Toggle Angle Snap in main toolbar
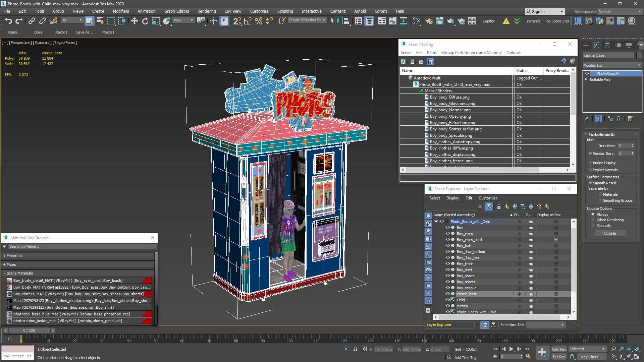The height and width of the screenshot is (362, 644). [248, 21]
